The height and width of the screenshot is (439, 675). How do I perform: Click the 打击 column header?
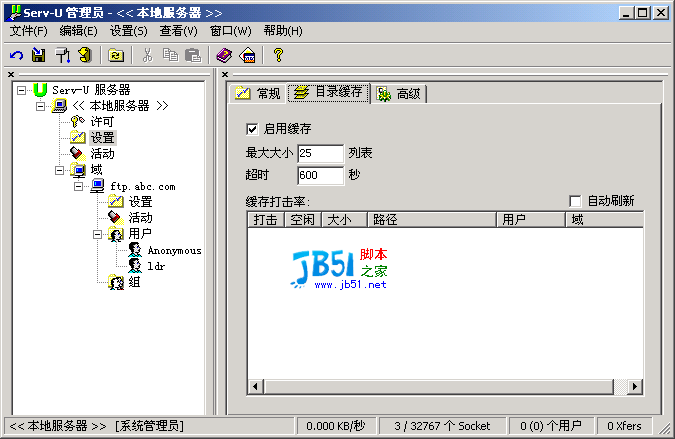tap(265, 220)
